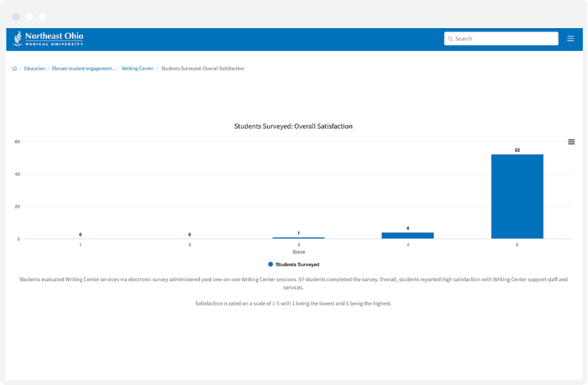Open the top-right navigation hamburger icon
This screenshot has height=385, width=588.
(x=570, y=39)
